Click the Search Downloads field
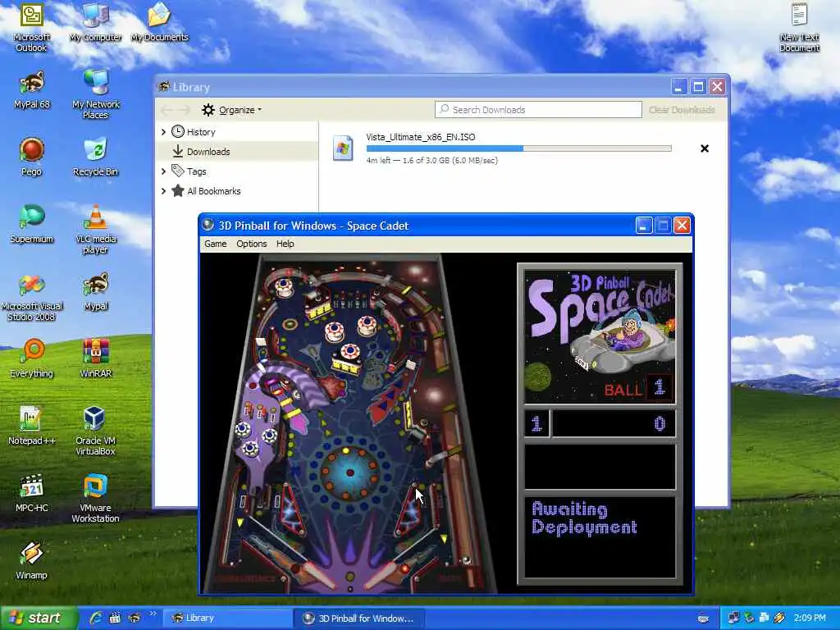This screenshot has width=840, height=630. [538, 110]
